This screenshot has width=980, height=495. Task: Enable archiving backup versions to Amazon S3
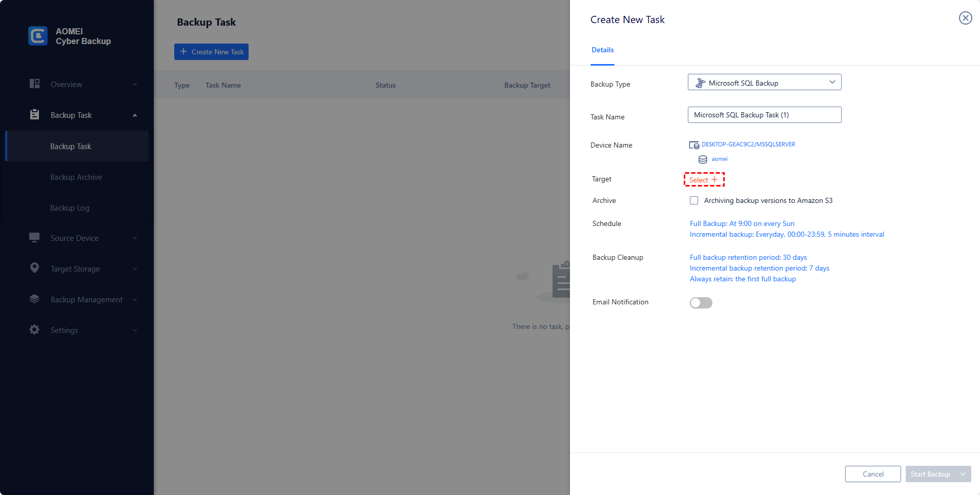pos(694,200)
